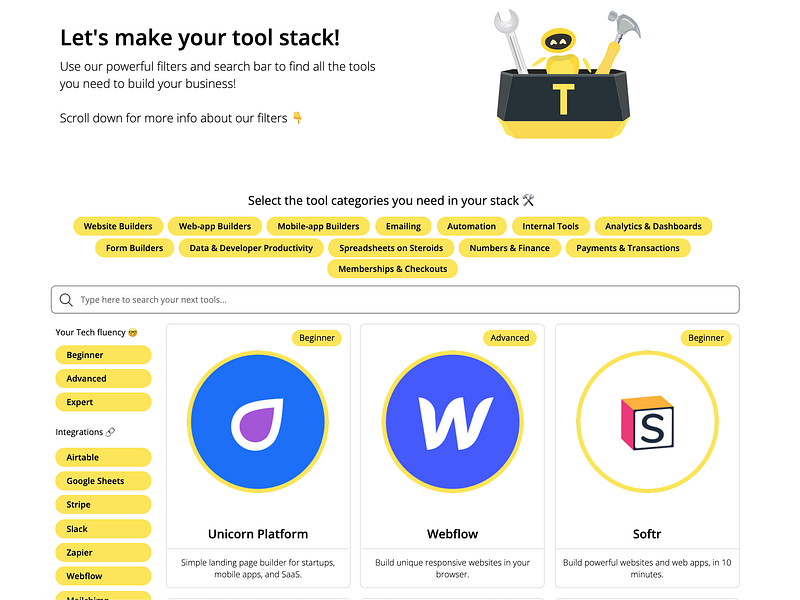Enable the Internal Tools category filter
Screen dimensions: 800x600
click(x=551, y=226)
